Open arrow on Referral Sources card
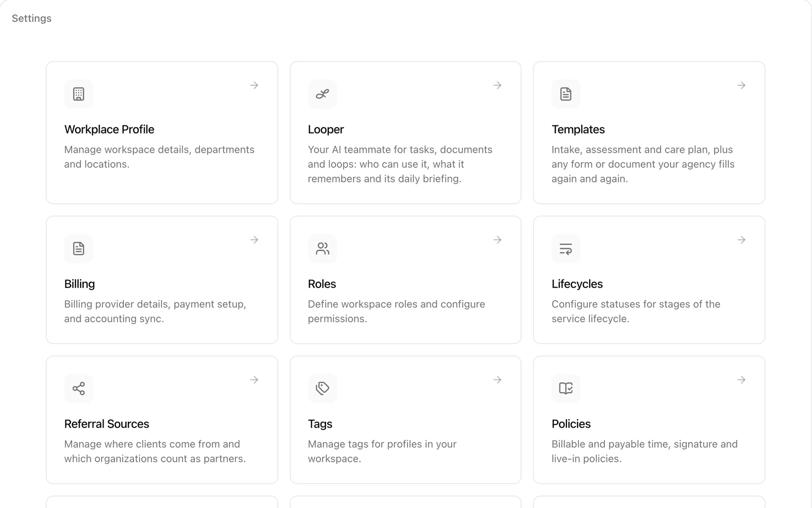812x508 pixels. tap(254, 380)
